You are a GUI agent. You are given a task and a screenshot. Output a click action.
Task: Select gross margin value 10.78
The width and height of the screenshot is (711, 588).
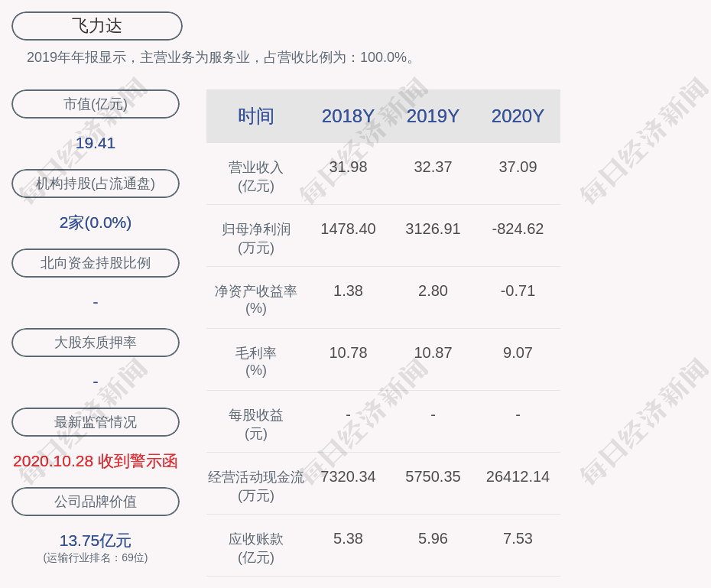click(x=348, y=352)
